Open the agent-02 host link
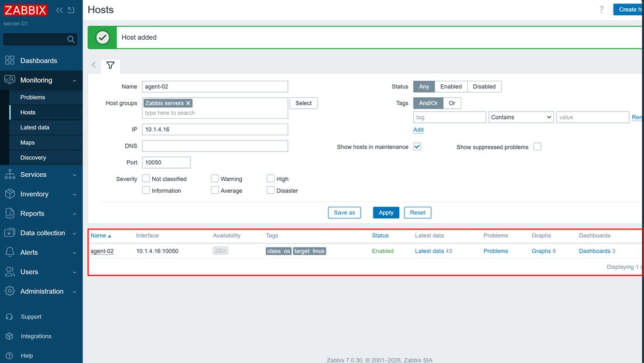Screen dimensions: 644x363 click(x=102, y=251)
